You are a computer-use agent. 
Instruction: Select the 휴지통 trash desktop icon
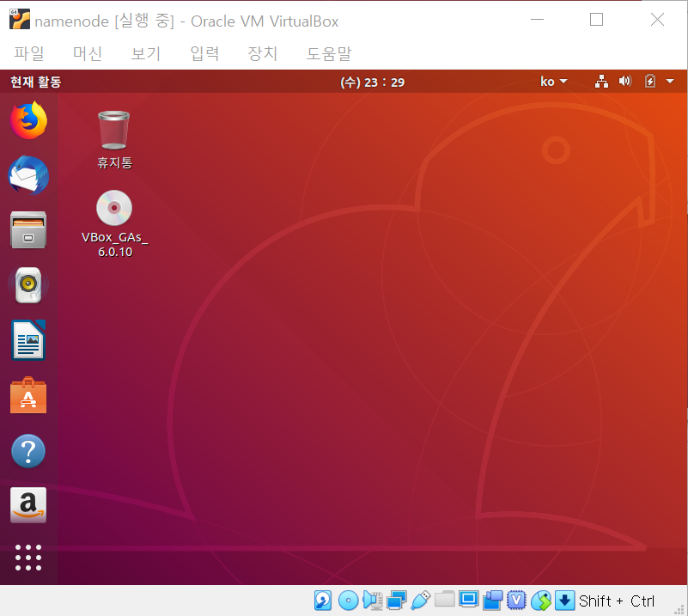pyautogui.click(x=114, y=140)
